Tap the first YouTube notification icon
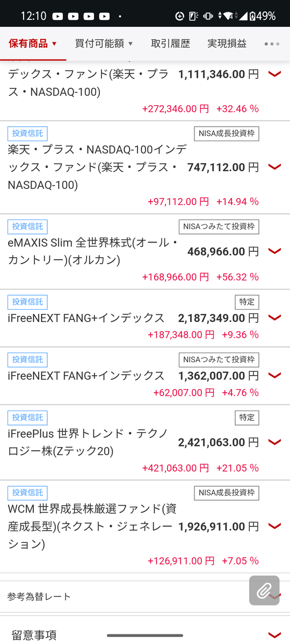 [58, 17]
